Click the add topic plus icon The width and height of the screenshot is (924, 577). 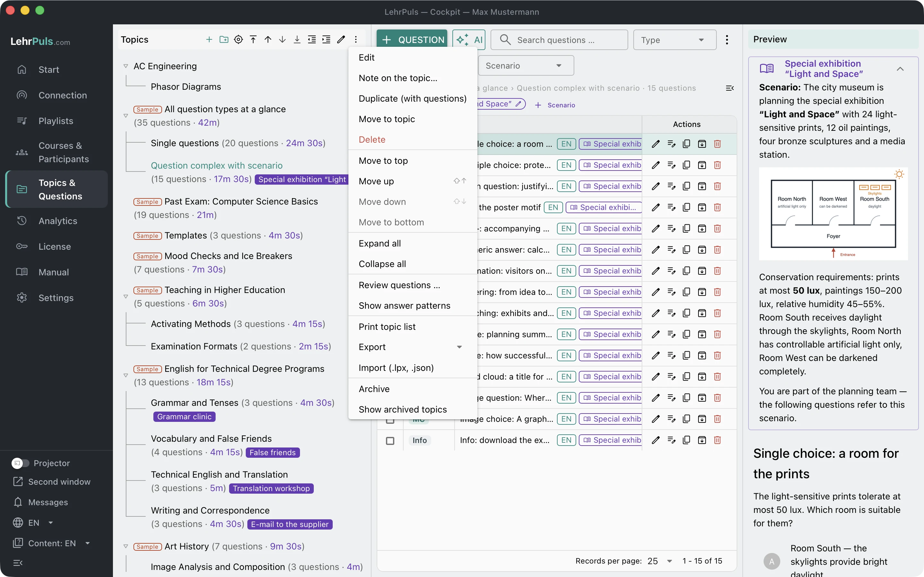(x=209, y=39)
